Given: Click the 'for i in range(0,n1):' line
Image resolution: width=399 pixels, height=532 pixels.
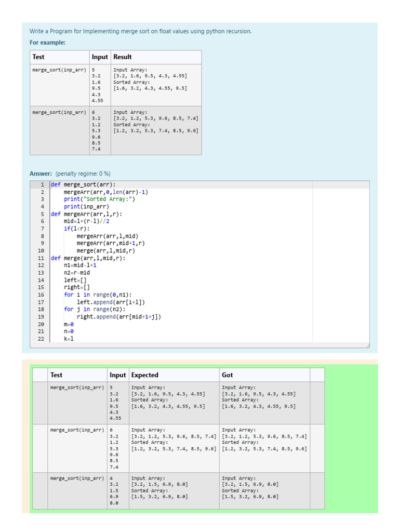Looking at the screenshot, I should tap(98, 295).
